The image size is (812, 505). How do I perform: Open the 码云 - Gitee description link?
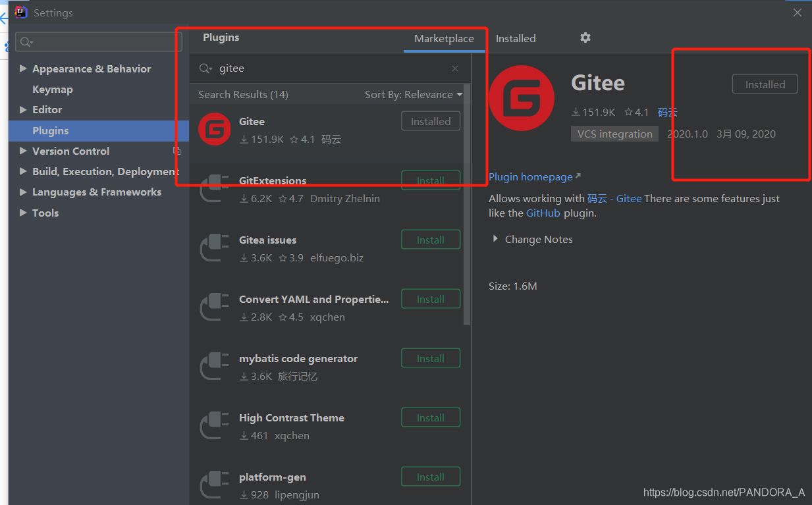click(x=614, y=198)
